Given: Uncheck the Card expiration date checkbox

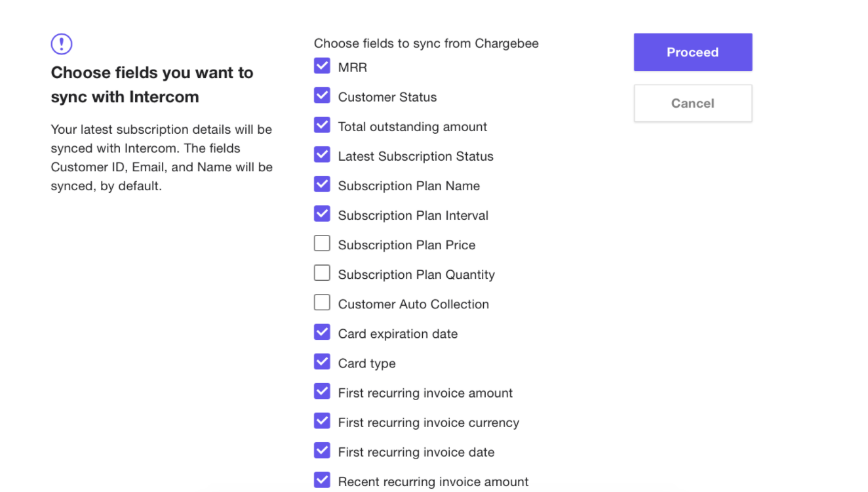Looking at the screenshot, I should (322, 332).
